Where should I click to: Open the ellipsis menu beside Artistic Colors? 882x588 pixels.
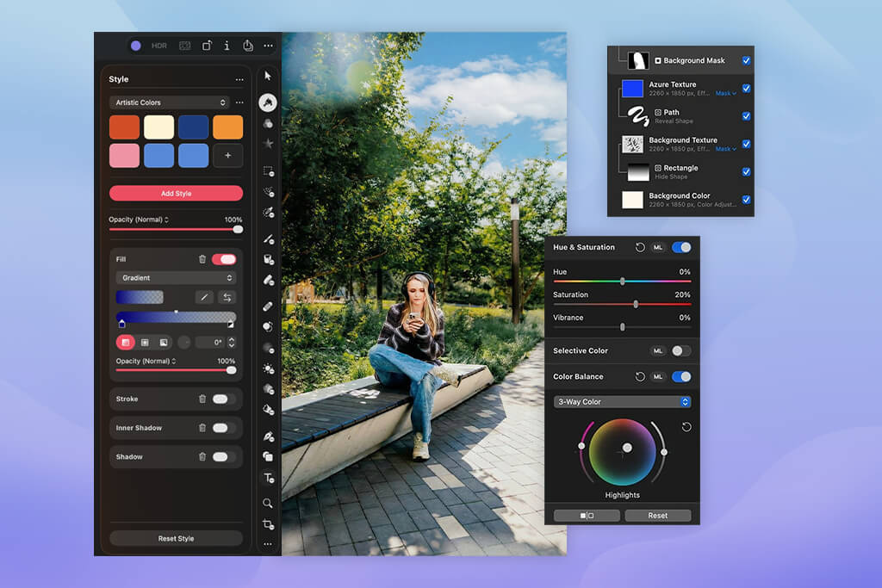pyautogui.click(x=239, y=102)
